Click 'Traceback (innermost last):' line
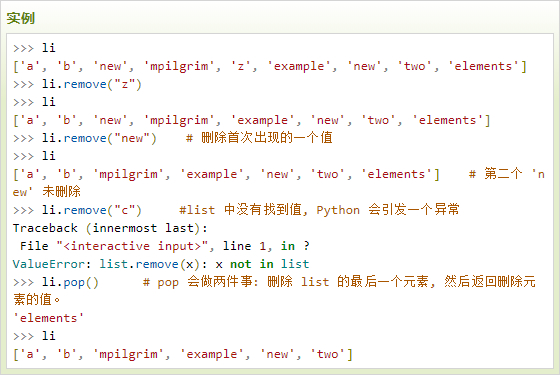This screenshot has height=375, width=560. pyautogui.click(x=110, y=228)
